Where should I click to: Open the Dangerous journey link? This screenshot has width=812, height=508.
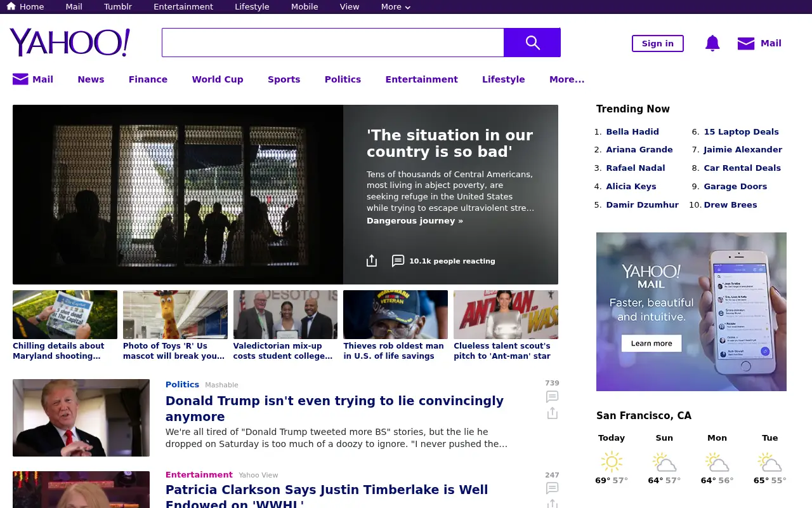tap(415, 221)
